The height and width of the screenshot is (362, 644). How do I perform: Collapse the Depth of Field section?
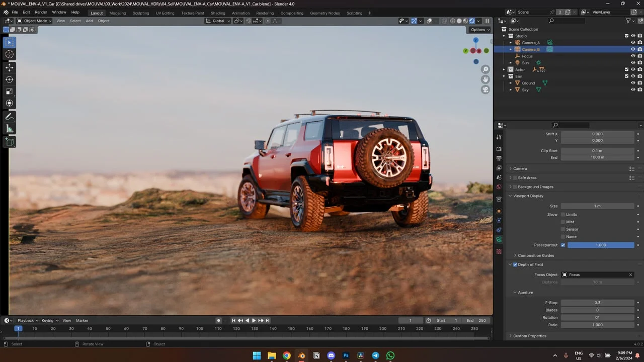(511, 264)
